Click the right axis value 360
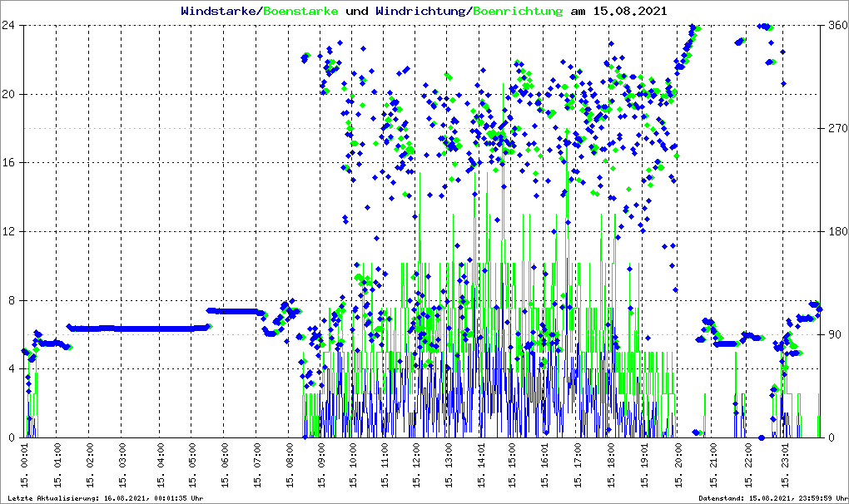The height and width of the screenshot is (504, 849). (x=838, y=26)
